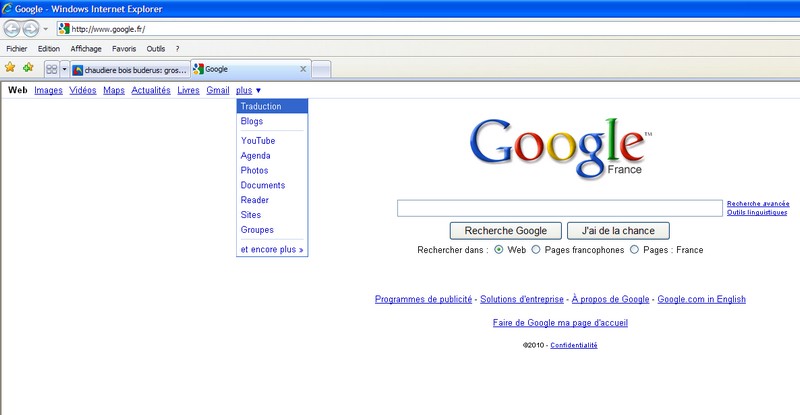
Task: Click the Recherche Google button
Action: (x=506, y=231)
